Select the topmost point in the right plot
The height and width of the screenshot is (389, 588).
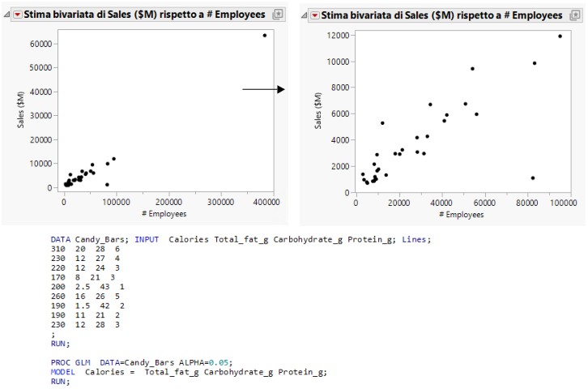pos(560,36)
